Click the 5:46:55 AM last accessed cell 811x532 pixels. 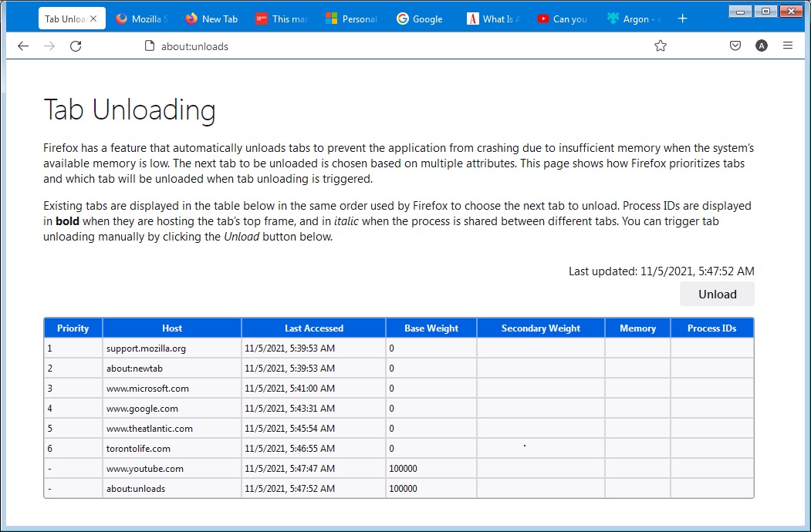click(x=314, y=449)
